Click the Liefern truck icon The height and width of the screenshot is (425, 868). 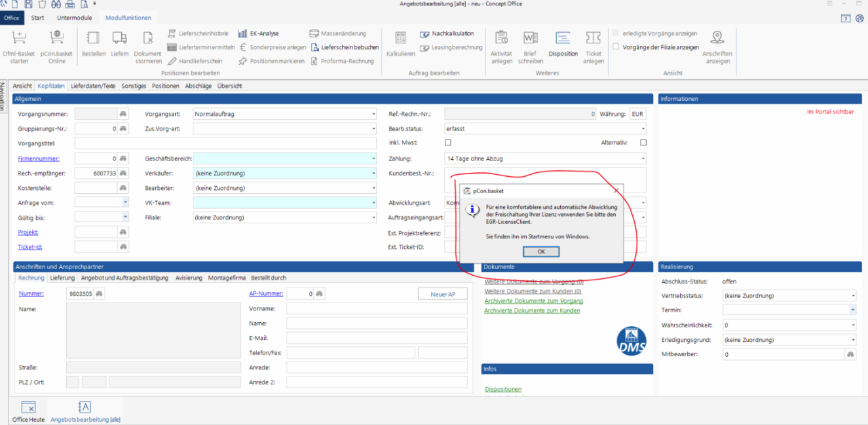pyautogui.click(x=119, y=39)
